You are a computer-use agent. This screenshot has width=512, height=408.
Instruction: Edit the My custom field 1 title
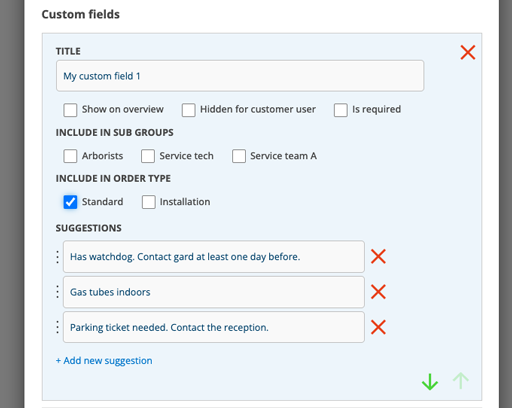coord(240,76)
